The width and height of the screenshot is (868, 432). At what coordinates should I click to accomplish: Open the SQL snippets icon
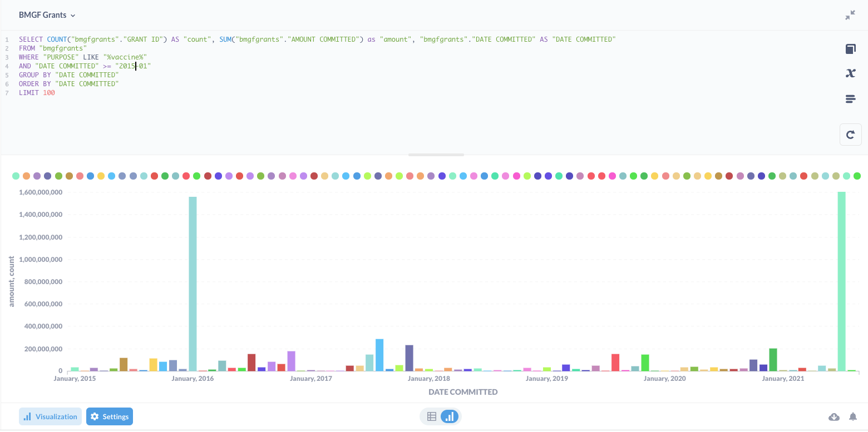pyautogui.click(x=850, y=99)
